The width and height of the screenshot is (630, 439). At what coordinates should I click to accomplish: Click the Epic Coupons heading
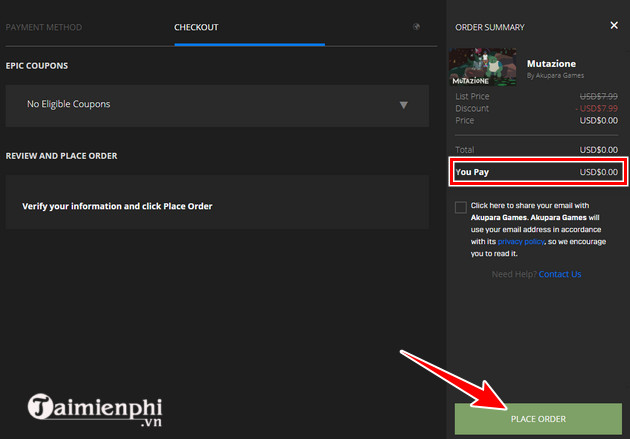pos(37,66)
